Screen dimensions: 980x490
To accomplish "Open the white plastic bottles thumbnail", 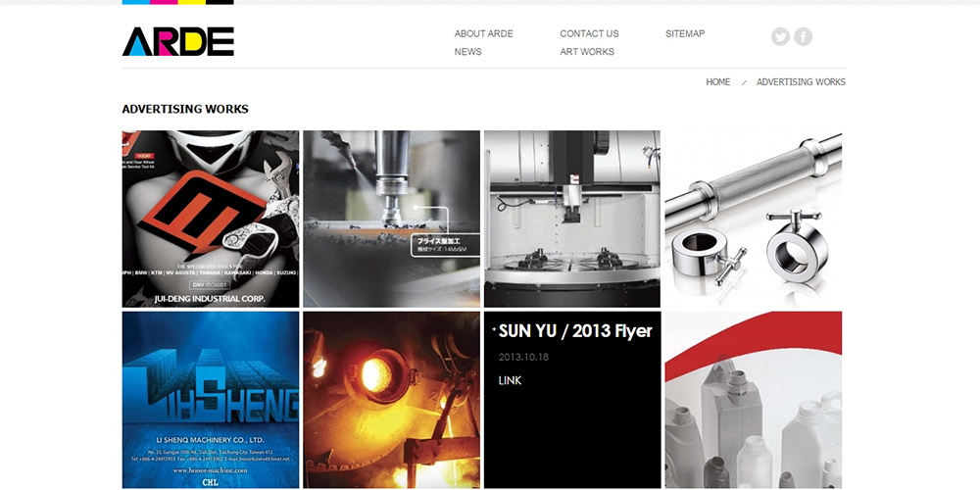I will click(x=753, y=400).
